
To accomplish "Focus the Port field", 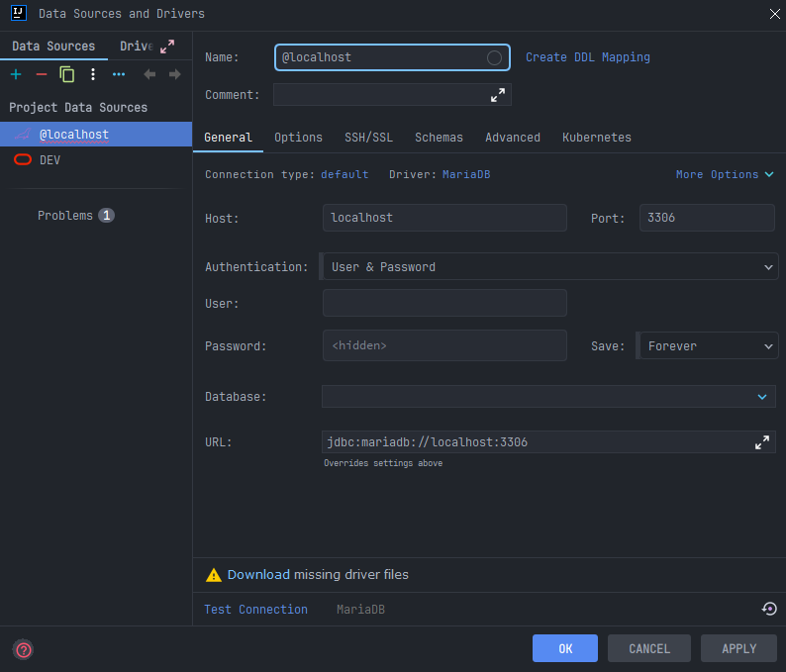I will pos(707,218).
